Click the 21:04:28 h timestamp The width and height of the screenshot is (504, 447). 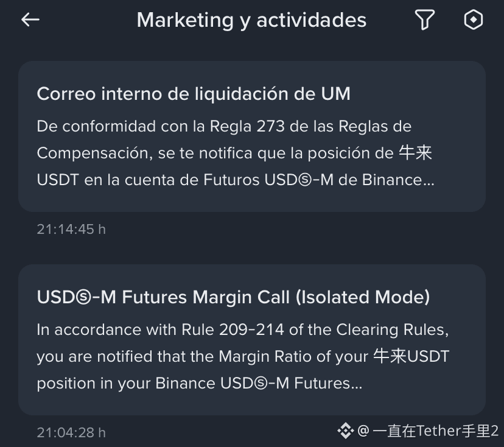tap(71, 432)
